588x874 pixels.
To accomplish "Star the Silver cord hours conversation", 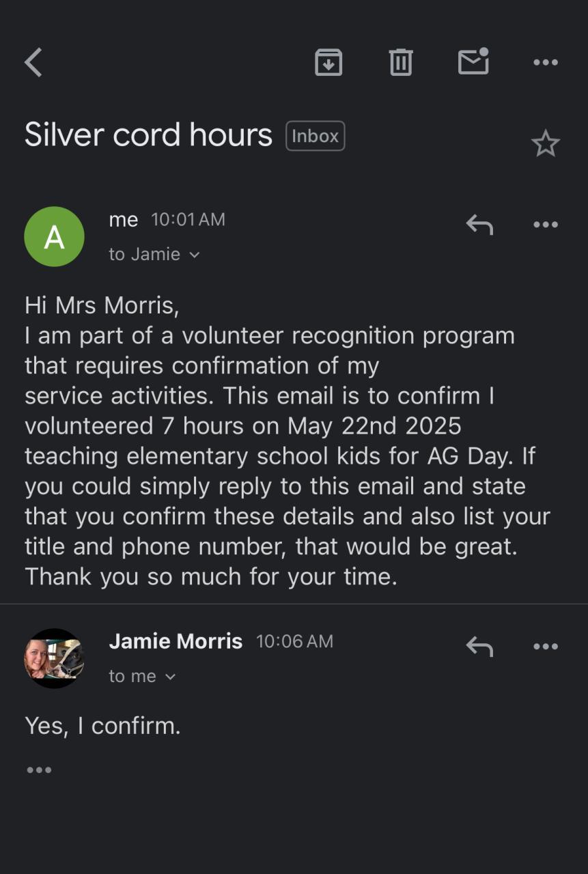I will coord(545,144).
